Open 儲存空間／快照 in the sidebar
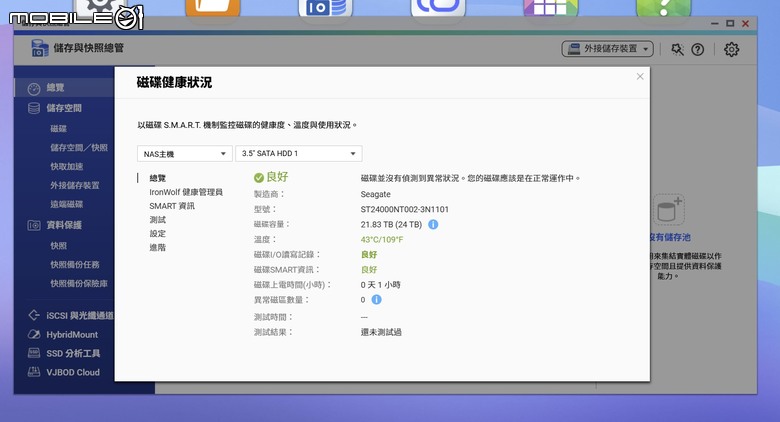Image resolution: width=780 pixels, height=422 pixels. coord(79,148)
